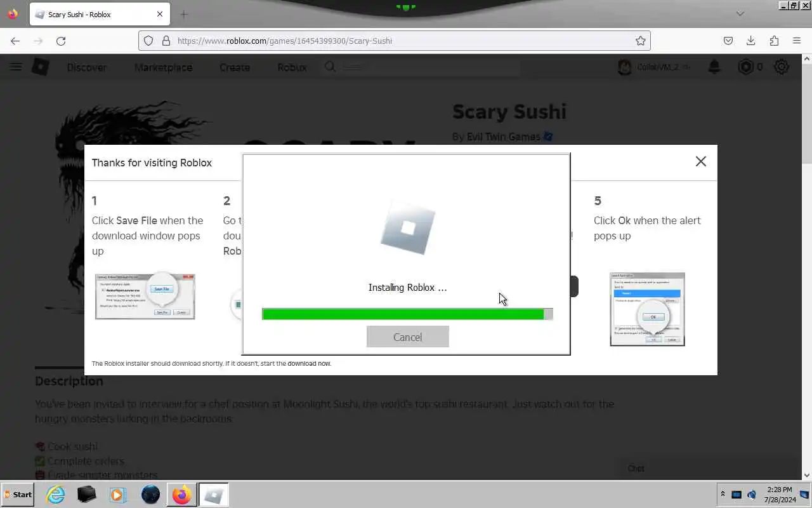Click the Description heading
The image size is (812, 508).
click(69, 381)
